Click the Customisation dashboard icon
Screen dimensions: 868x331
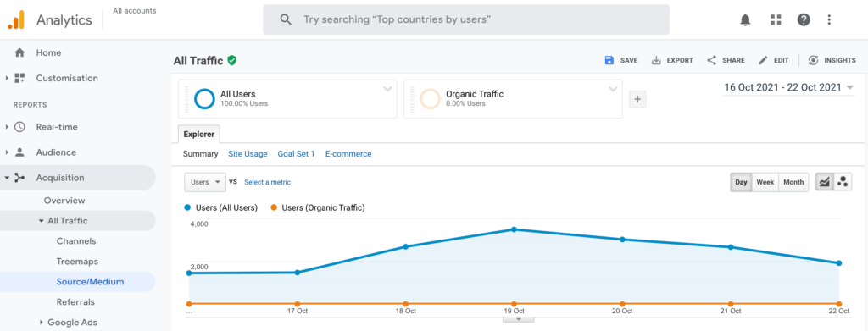(20, 79)
